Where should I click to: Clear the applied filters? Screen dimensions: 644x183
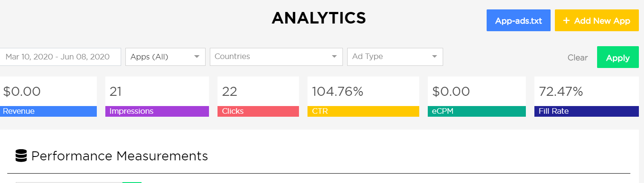tap(577, 58)
